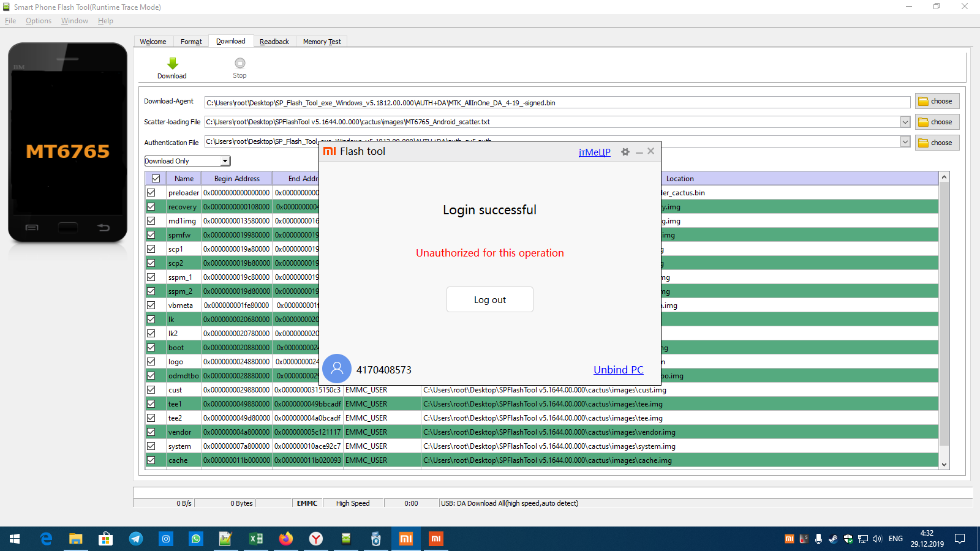Toggle the select-all checkbox in the table header
This screenshot has width=980, height=551.
click(156, 179)
